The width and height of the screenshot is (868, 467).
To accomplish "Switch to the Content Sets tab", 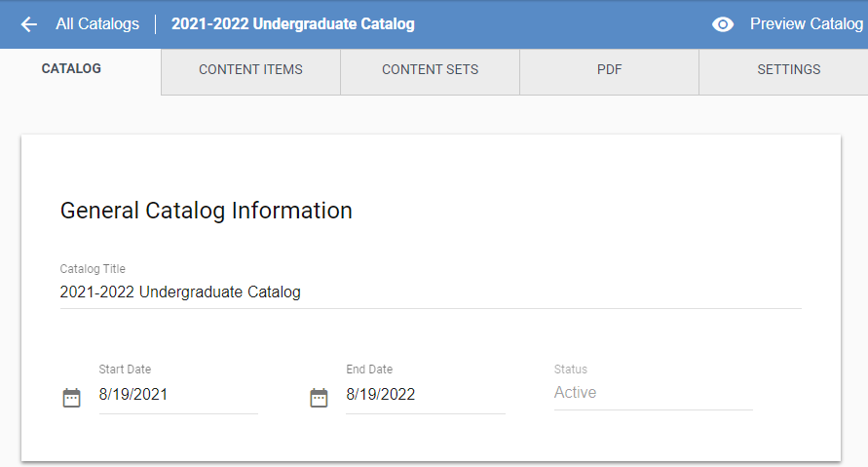I will (431, 71).
